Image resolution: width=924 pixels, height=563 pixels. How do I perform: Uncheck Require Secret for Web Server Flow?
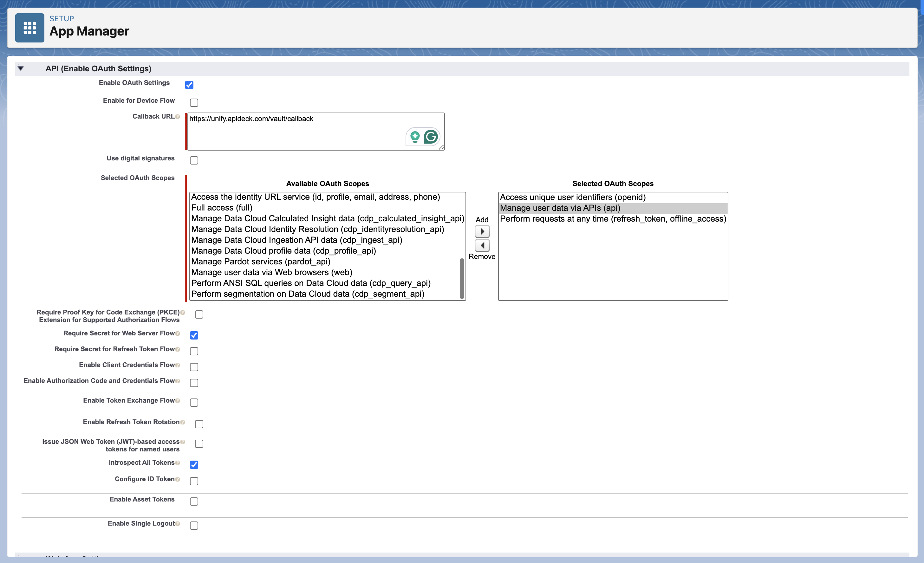[194, 335]
